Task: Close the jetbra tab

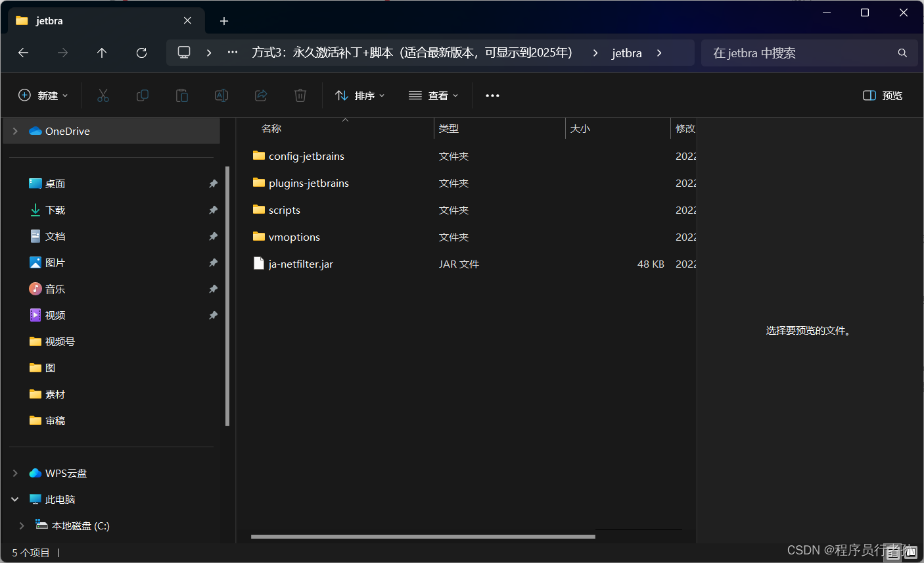Action: (x=187, y=20)
